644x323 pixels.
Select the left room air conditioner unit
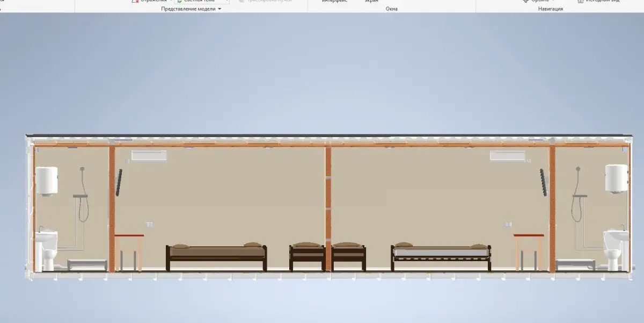click(149, 156)
